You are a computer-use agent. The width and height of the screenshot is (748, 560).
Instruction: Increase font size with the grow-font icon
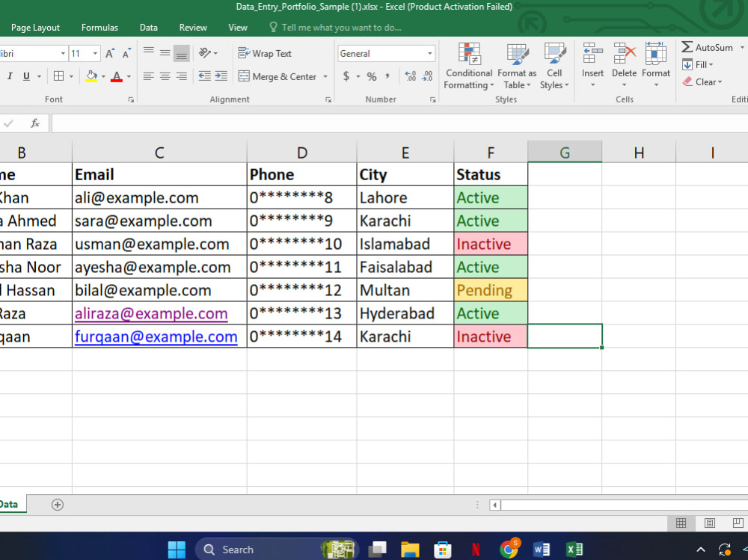(110, 53)
